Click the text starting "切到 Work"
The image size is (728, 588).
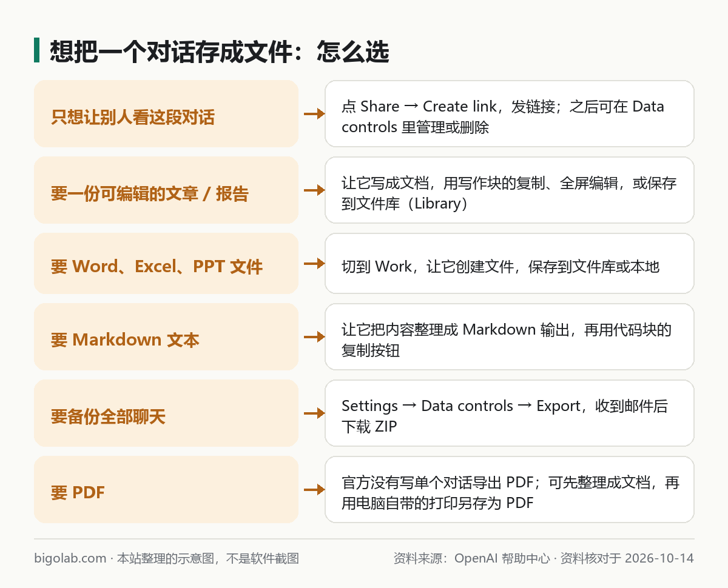coord(500,267)
